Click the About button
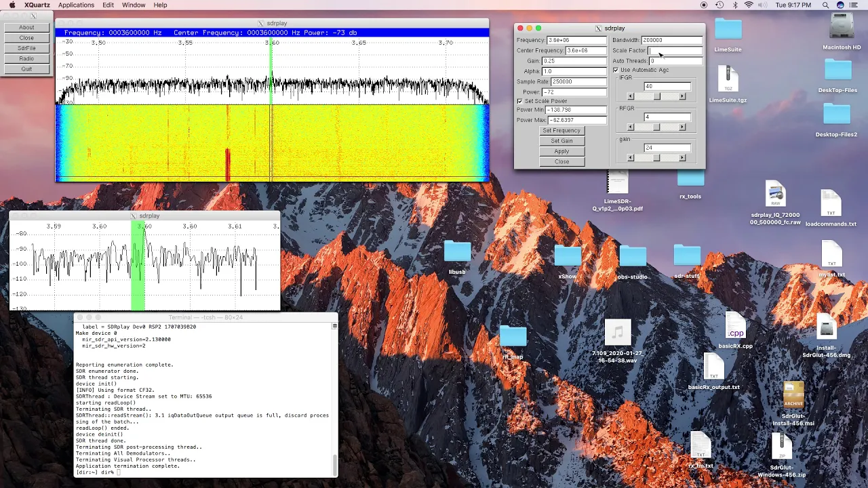 (x=26, y=27)
